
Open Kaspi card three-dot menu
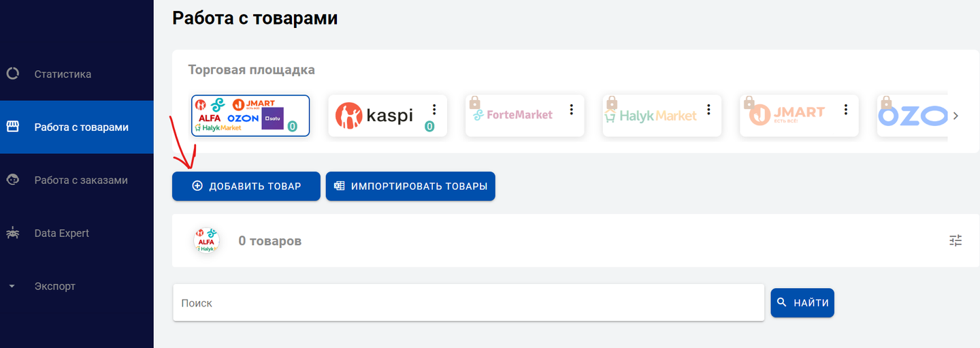tap(434, 110)
